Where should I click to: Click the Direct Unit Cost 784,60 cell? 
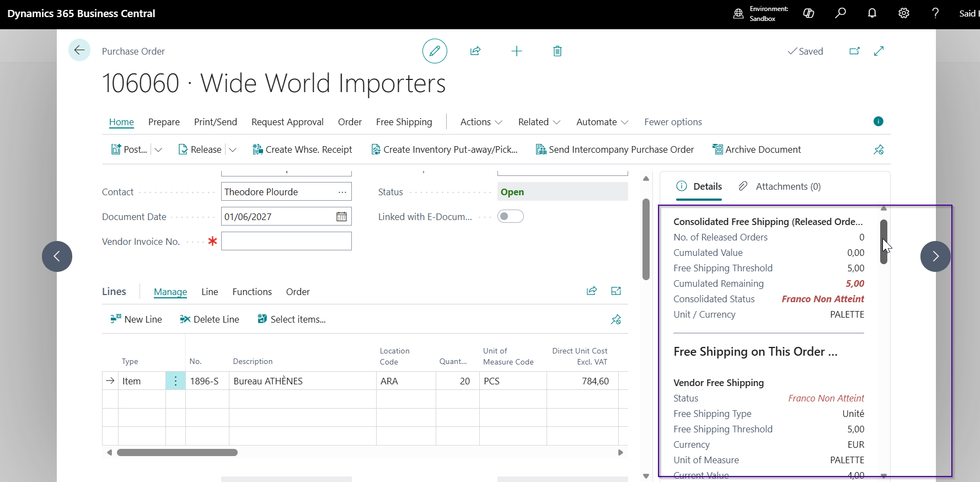coord(582,381)
